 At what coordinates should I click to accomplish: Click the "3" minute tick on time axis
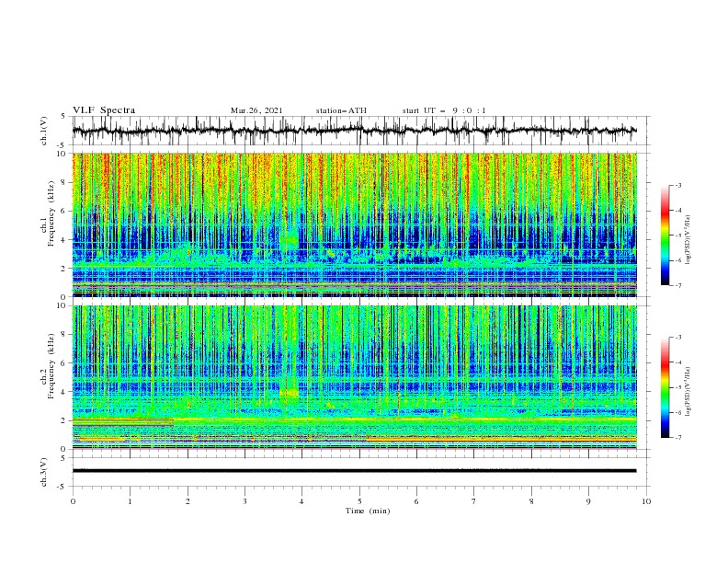click(245, 501)
